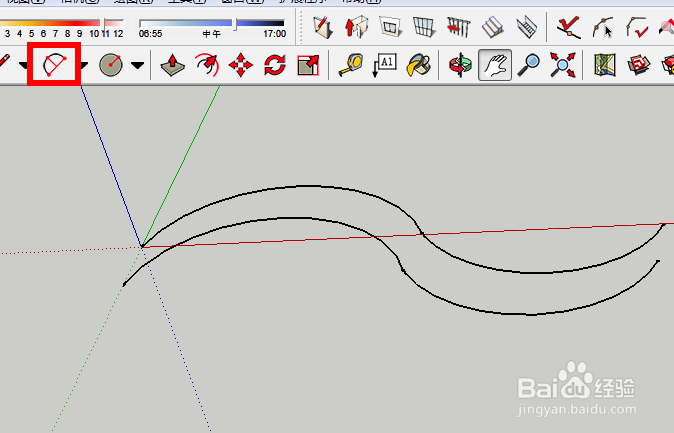Click the 17:00 sunset time label
The width and height of the screenshot is (674, 433).
275,34
